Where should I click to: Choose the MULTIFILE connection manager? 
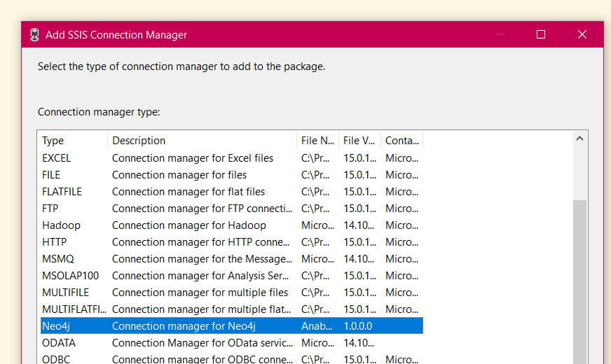pyautogui.click(x=232, y=293)
